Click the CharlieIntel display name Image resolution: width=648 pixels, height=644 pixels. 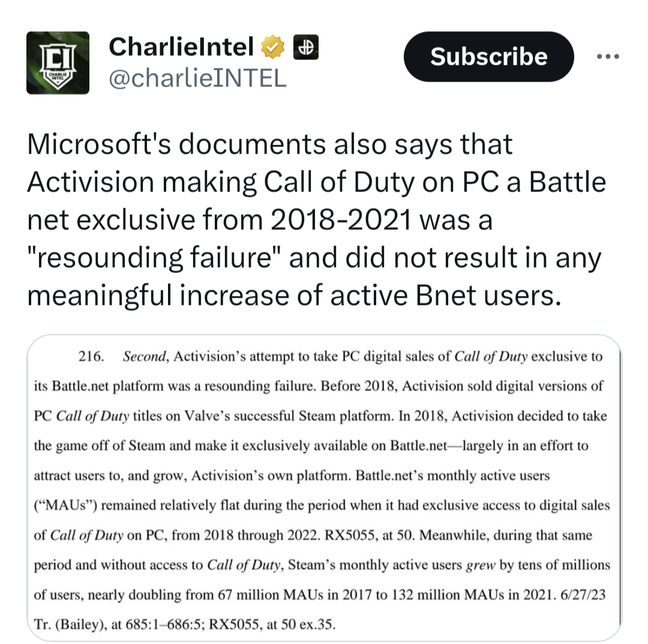coord(180,47)
